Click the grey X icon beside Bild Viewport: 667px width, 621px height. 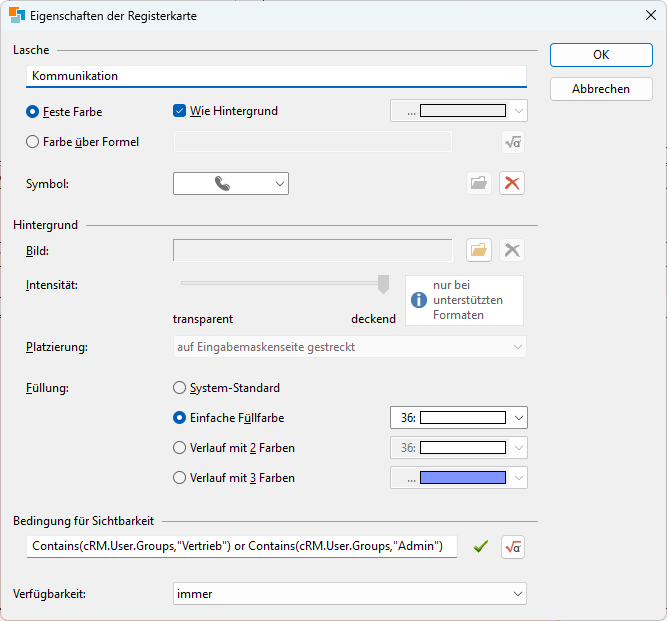tap(512, 250)
